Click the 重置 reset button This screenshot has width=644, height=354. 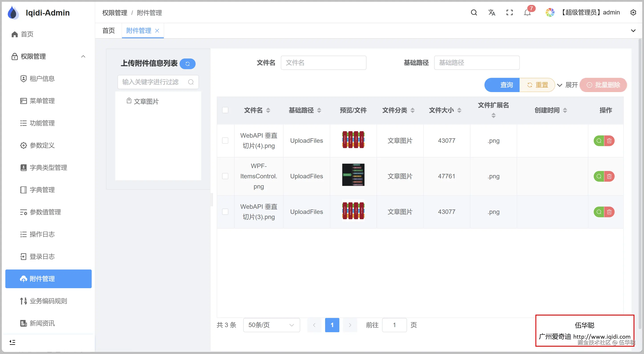click(x=537, y=85)
